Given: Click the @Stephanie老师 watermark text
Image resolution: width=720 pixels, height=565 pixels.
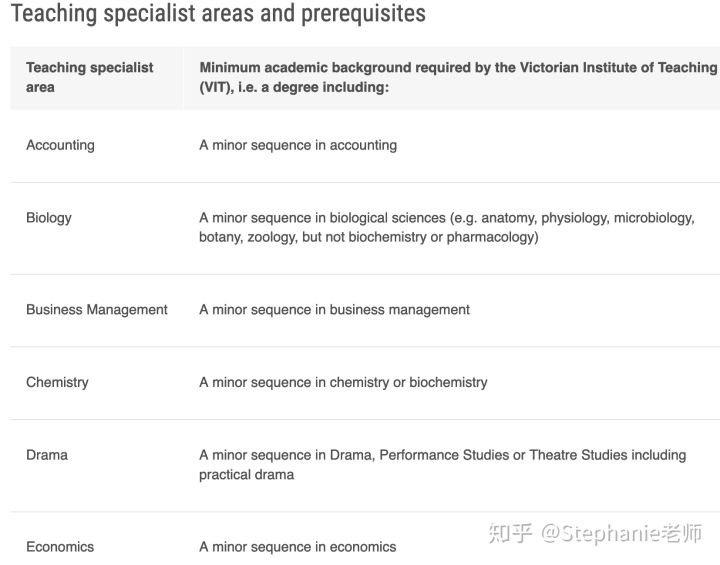Looking at the screenshot, I should tap(621, 533).
